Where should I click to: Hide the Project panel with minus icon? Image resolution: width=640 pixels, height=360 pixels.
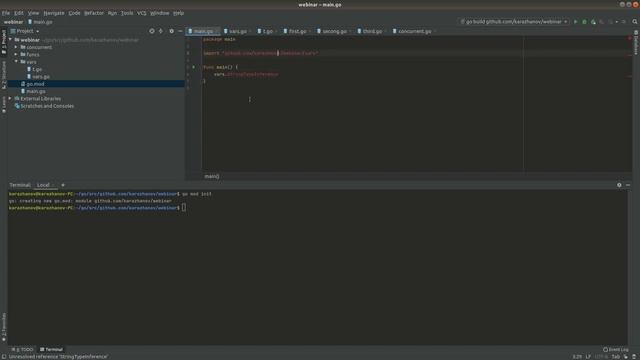tap(180, 31)
